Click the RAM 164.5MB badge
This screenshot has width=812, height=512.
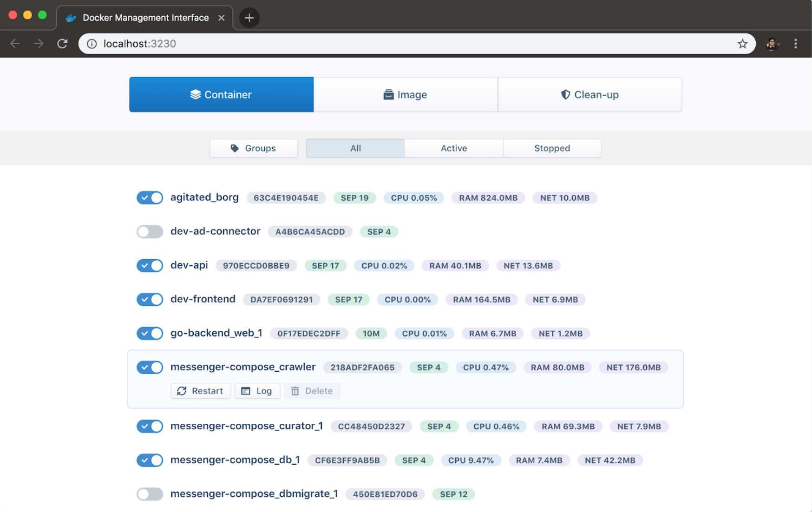[482, 300]
